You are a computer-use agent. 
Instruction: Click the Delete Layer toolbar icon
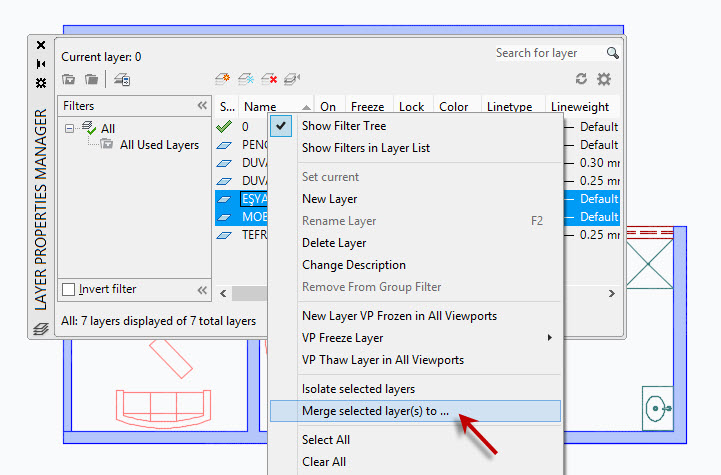click(x=269, y=79)
